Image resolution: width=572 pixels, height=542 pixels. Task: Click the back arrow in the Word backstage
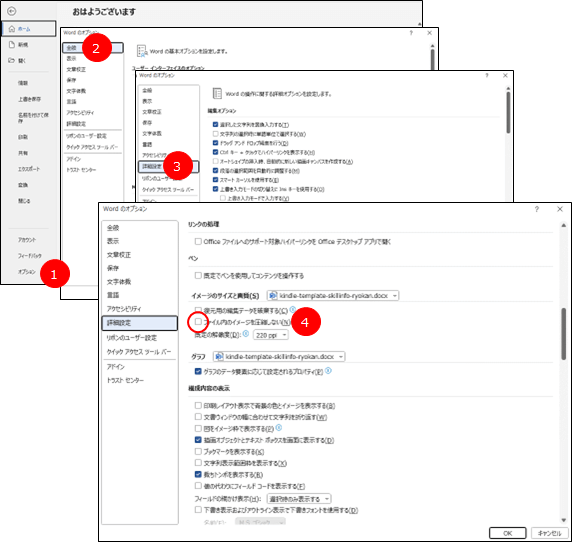coord(12,11)
